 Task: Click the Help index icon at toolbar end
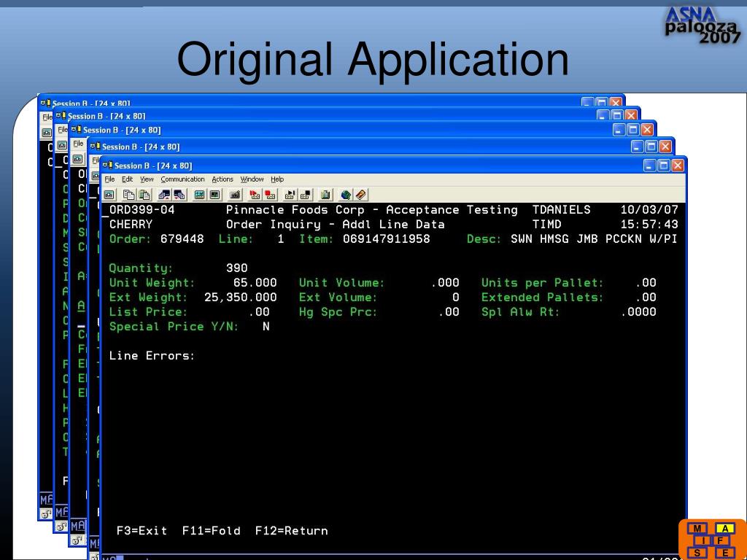[x=360, y=195]
